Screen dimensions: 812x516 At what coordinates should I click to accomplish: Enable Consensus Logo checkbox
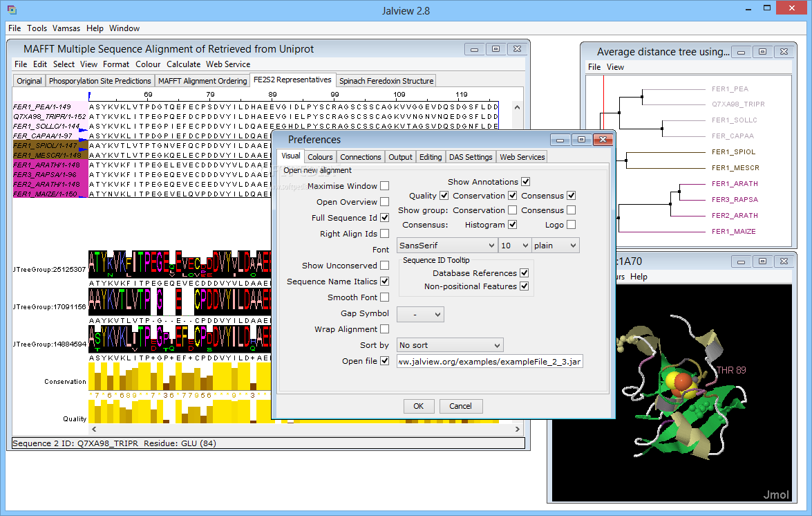click(x=572, y=225)
